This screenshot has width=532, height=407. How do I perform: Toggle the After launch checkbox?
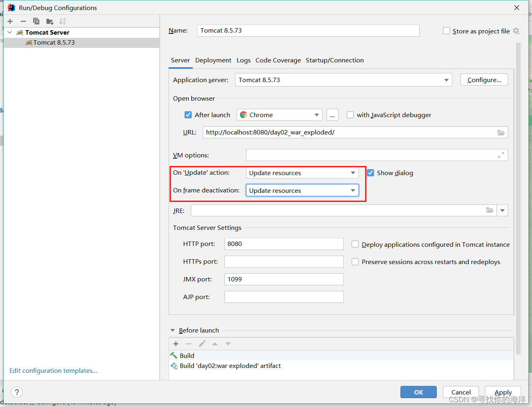point(188,115)
